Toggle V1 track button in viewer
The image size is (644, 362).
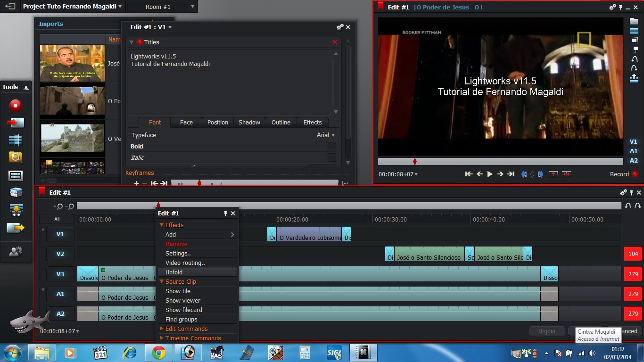pos(634,141)
